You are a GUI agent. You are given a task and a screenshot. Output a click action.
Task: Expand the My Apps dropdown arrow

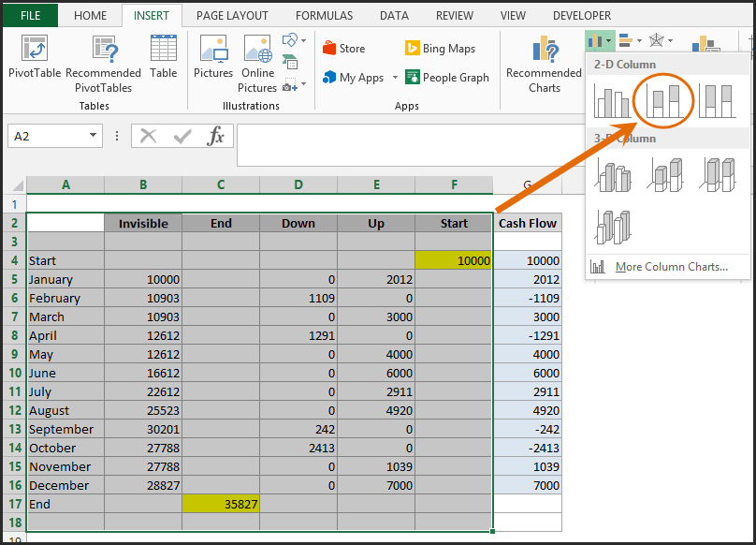(x=395, y=77)
